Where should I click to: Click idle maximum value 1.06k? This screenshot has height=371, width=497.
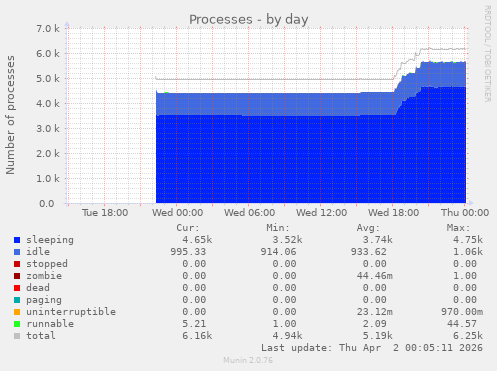click(468, 252)
